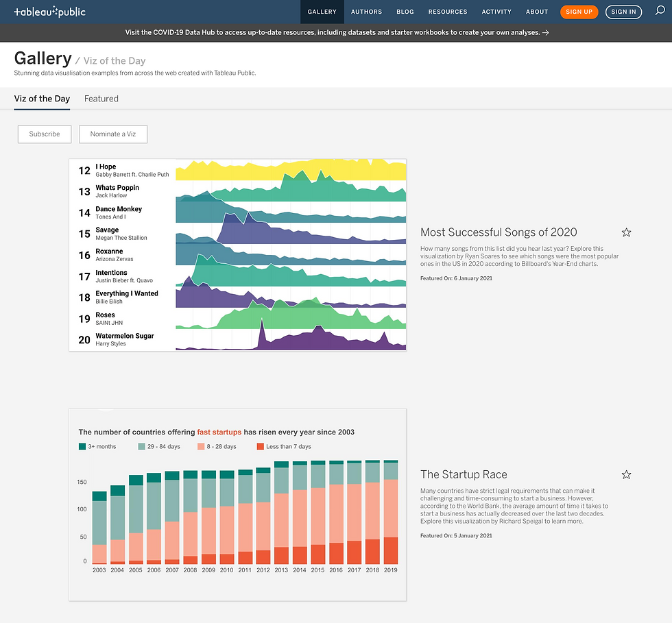672x623 pixels.
Task: Click the Roxanne song title
Action: 109,251
